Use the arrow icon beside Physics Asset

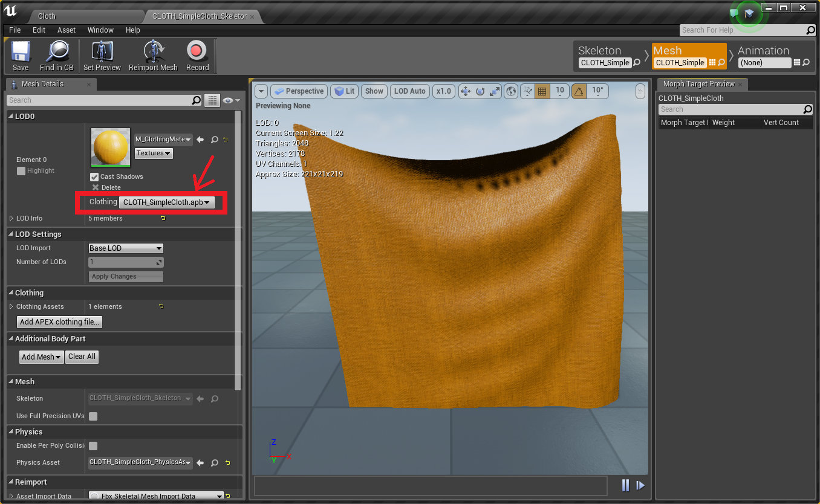201,463
